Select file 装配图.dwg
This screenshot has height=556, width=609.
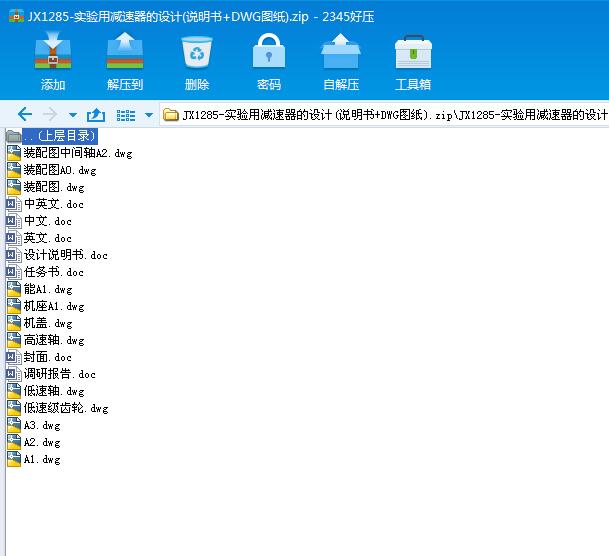point(54,187)
